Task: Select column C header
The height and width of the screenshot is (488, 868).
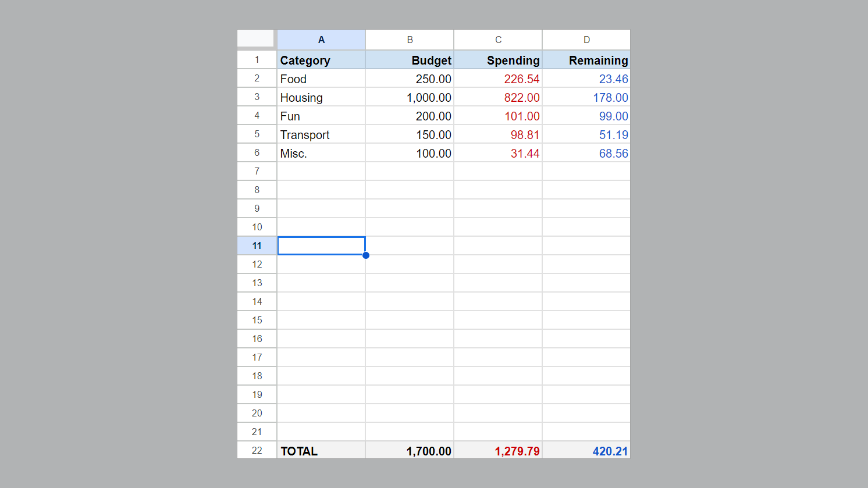Action: (x=498, y=40)
